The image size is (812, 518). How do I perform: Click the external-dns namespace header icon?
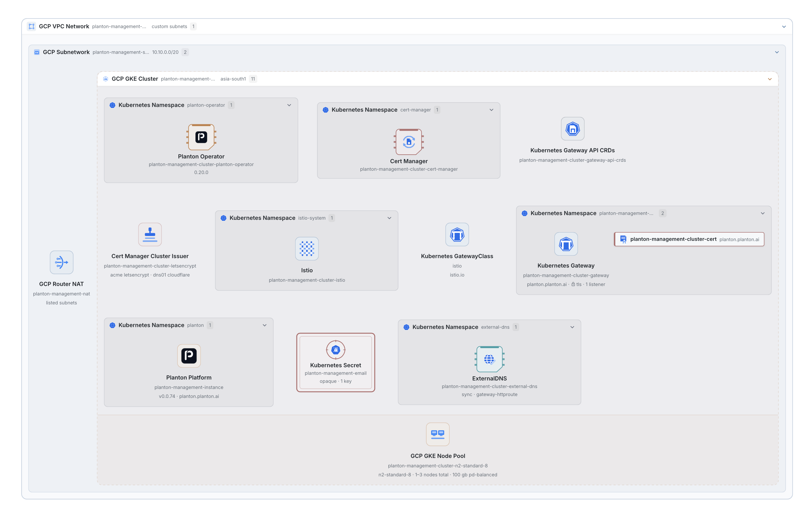406,327
